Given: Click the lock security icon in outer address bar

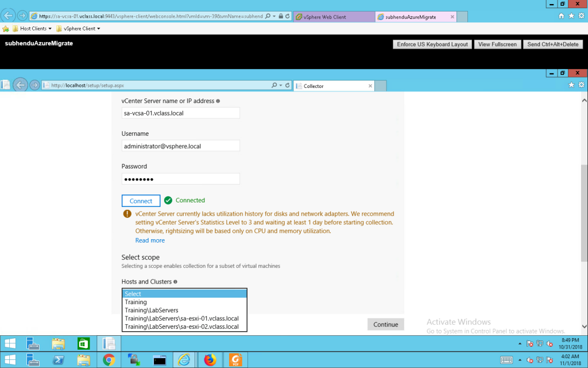Looking at the screenshot, I should [281, 16].
